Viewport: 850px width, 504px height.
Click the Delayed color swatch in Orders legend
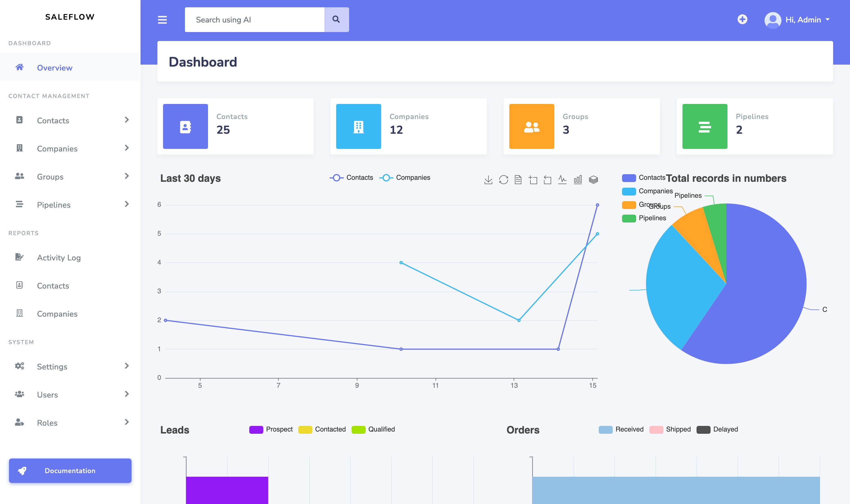pyautogui.click(x=703, y=430)
